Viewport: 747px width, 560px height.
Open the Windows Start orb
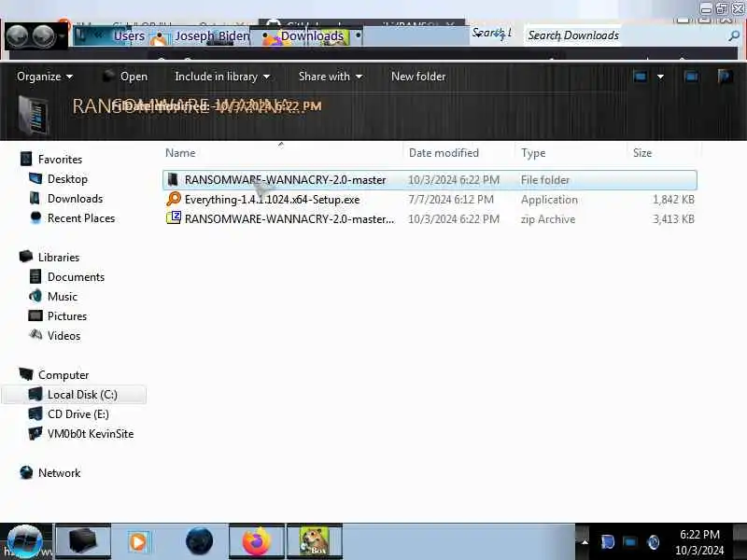[25, 542]
